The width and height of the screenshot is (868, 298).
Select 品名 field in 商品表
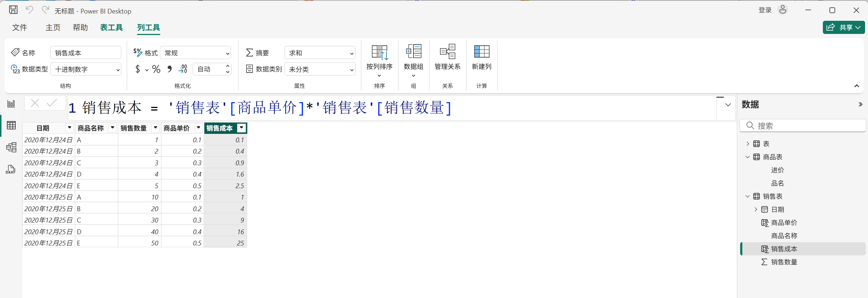tap(777, 183)
